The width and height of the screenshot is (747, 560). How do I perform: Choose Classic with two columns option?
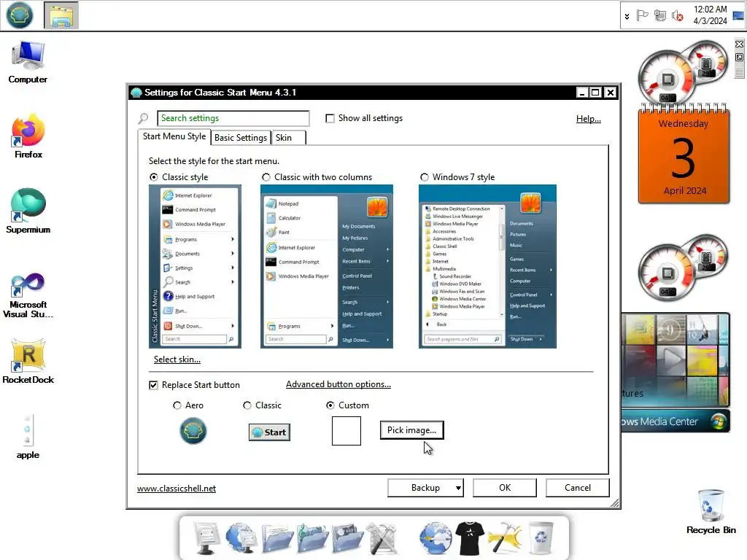(266, 177)
